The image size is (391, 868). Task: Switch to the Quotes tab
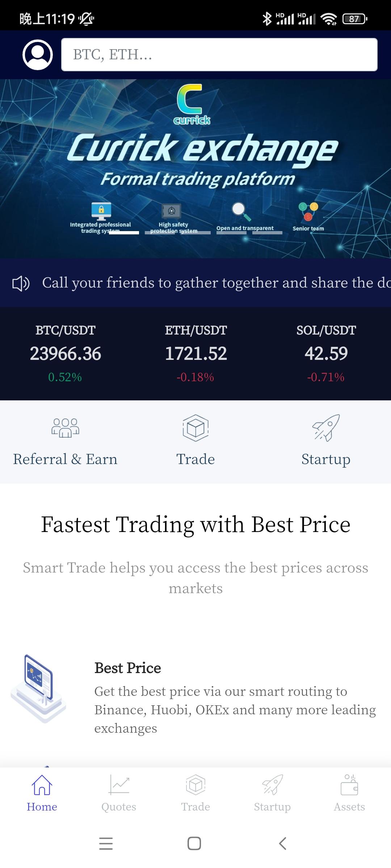click(119, 793)
